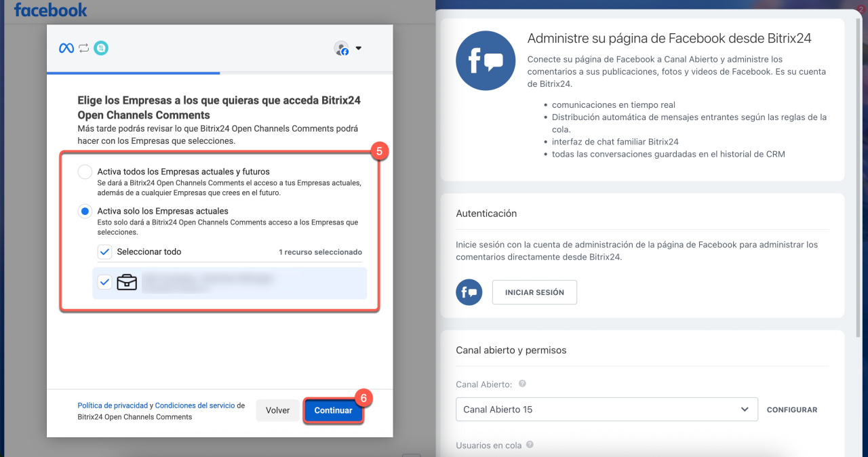Click the blurred business name row

pyautogui.click(x=230, y=283)
